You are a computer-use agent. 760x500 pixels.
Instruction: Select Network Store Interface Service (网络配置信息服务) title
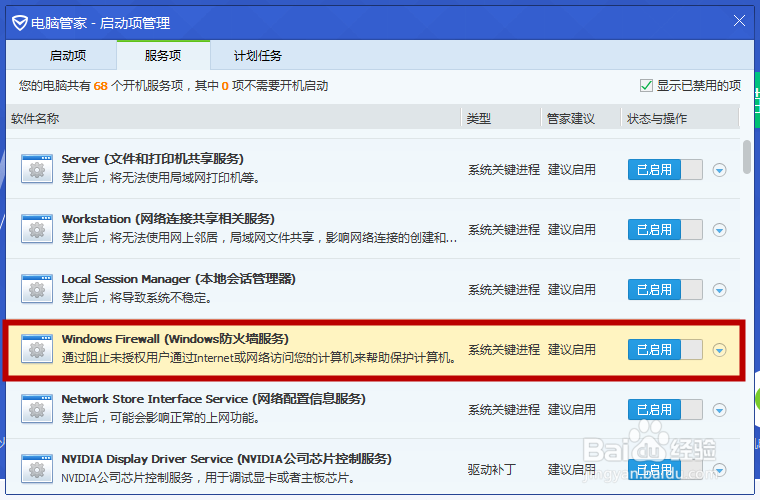(213, 399)
